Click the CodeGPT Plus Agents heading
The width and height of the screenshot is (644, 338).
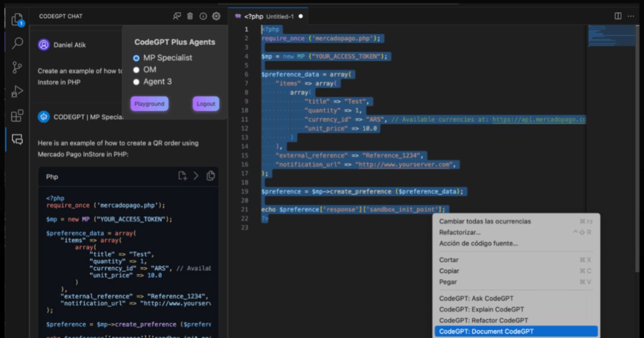175,42
